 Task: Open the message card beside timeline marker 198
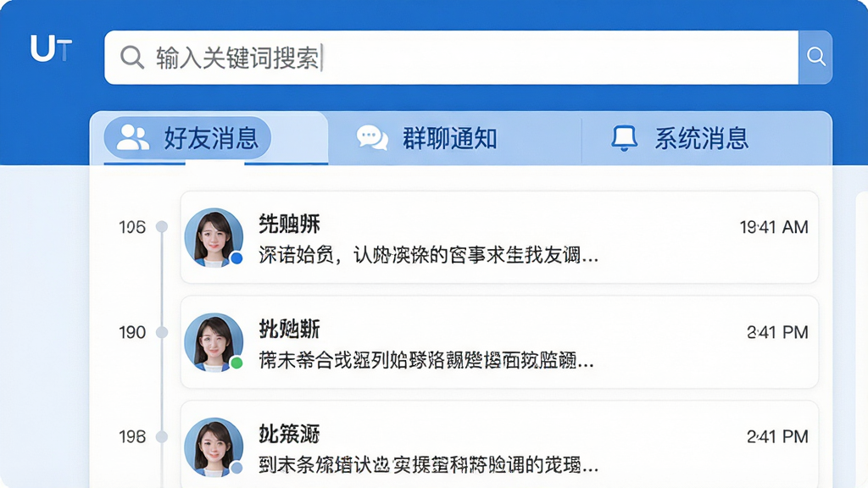coord(499,444)
